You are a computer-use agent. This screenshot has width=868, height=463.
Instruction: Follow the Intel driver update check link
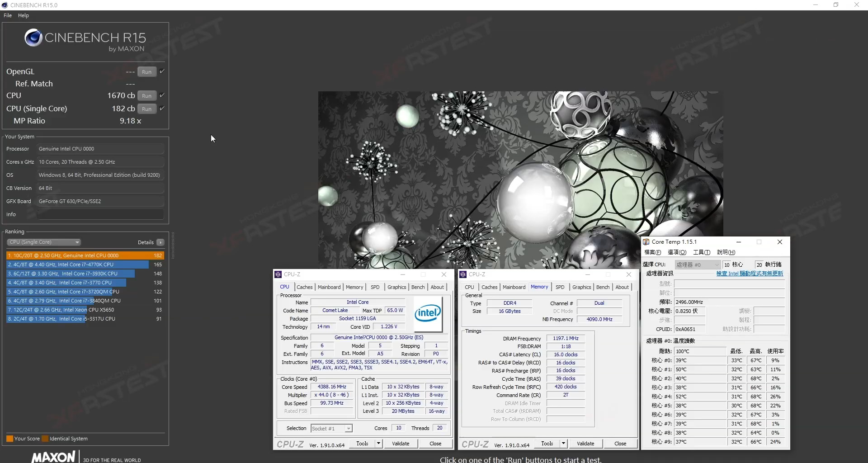click(750, 274)
